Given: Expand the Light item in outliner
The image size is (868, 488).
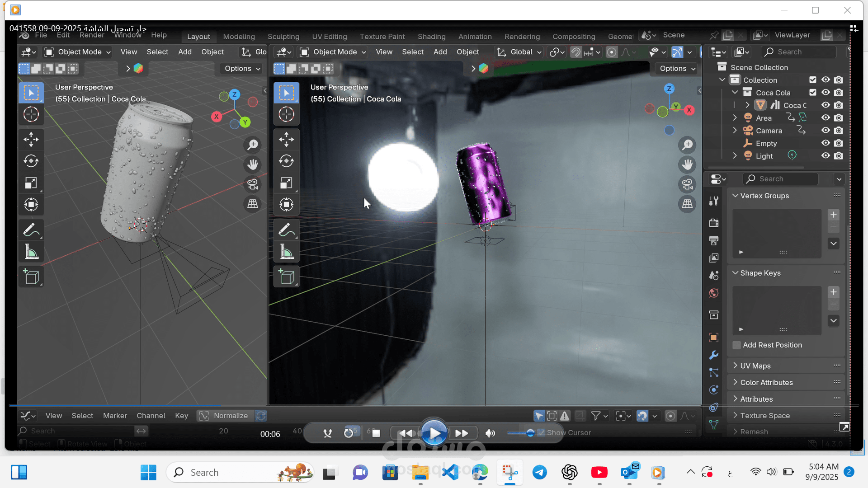Looking at the screenshot, I should point(735,156).
